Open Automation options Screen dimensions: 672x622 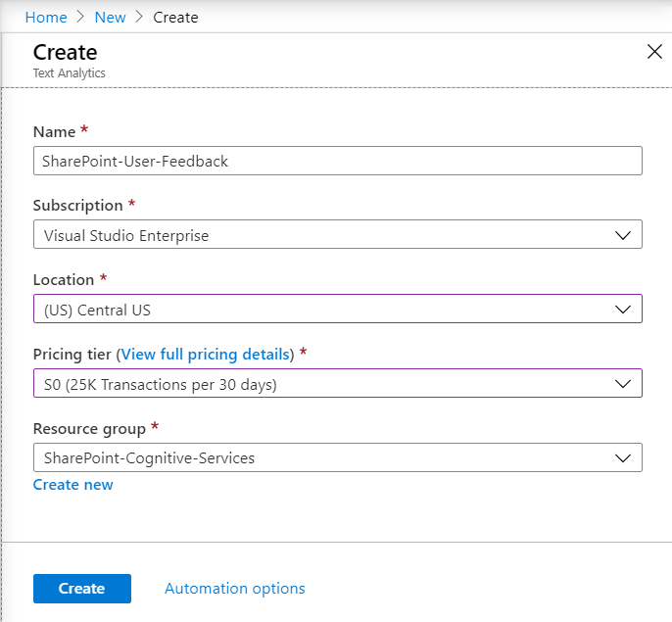(235, 589)
